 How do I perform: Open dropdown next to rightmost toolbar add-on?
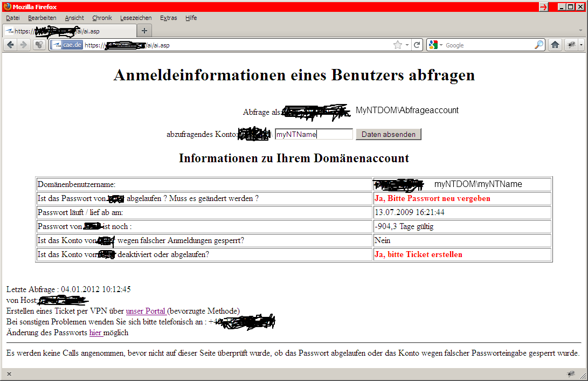[x=581, y=45]
